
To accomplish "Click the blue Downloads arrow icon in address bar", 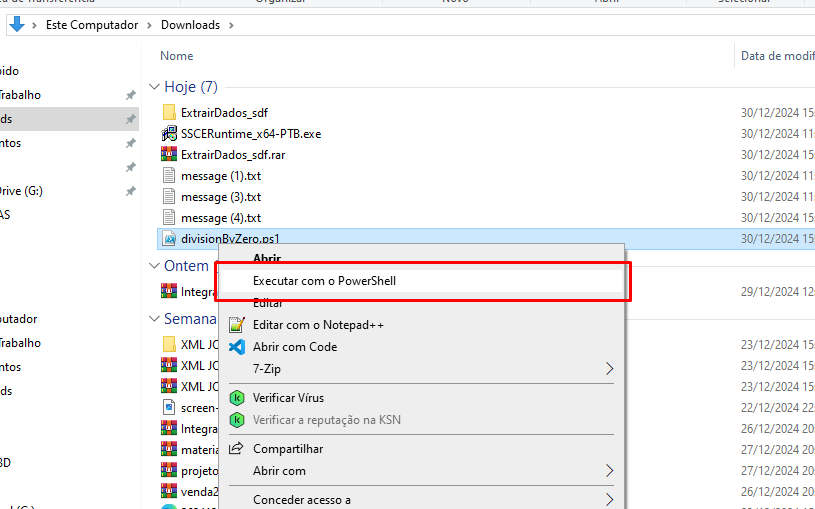I will (17, 24).
